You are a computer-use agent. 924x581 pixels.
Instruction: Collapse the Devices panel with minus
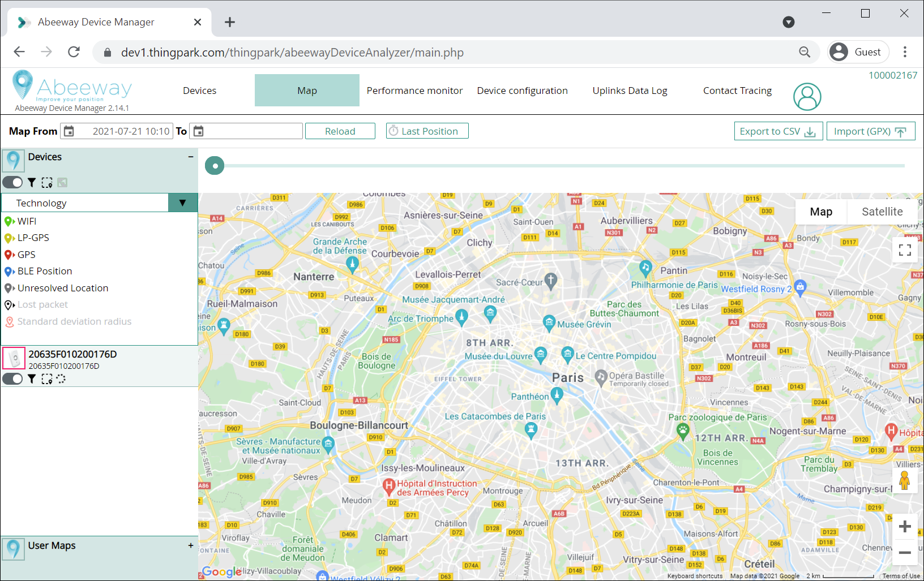[x=191, y=157]
